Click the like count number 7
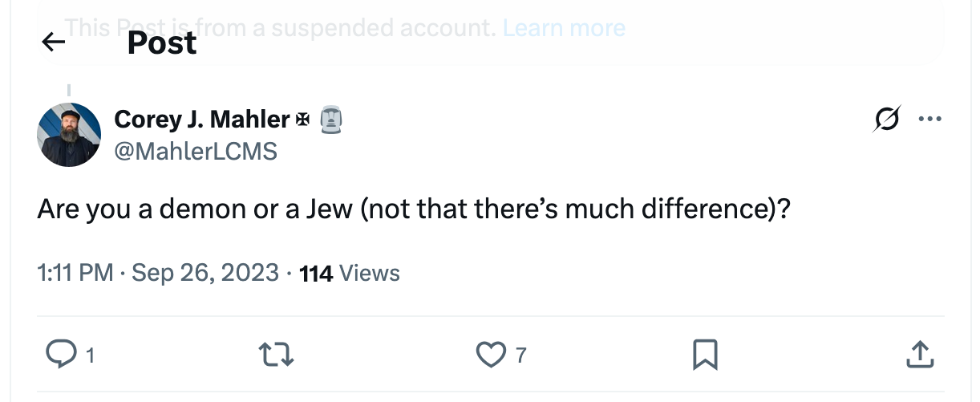980x402 pixels. (520, 355)
